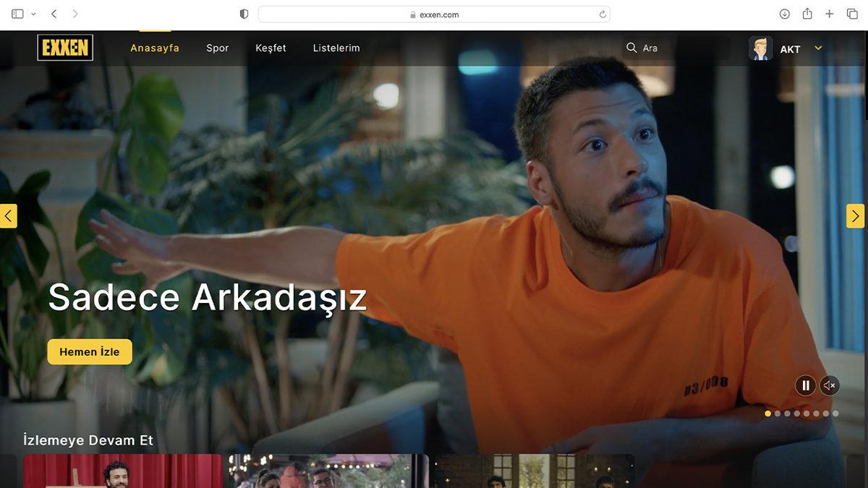Open Listelerim from the navigation
This screenshot has width=868, height=488.
point(336,48)
